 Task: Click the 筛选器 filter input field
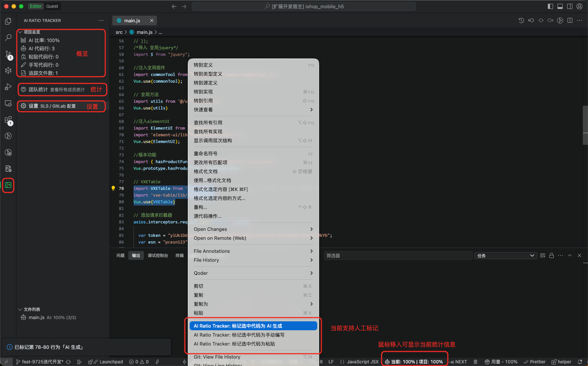[x=397, y=255]
